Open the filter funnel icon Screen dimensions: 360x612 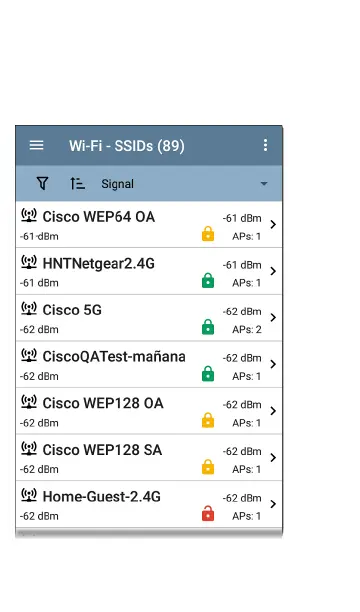tap(42, 183)
